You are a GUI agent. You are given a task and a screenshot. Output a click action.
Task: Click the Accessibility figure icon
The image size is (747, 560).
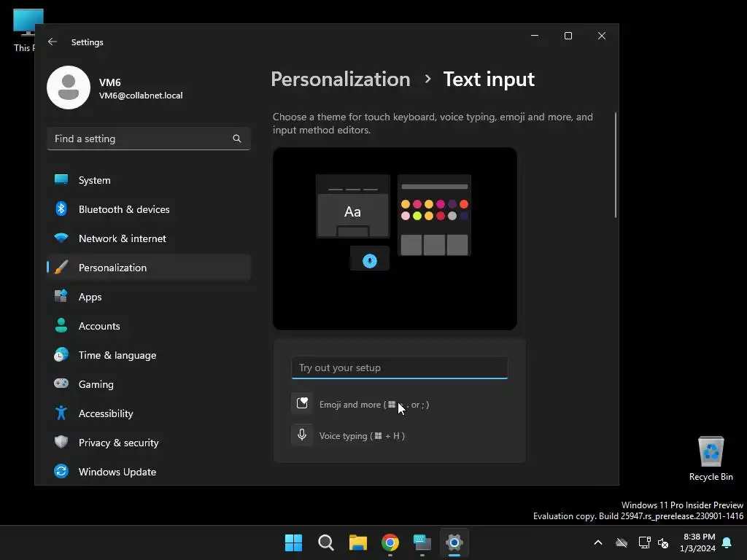point(61,413)
